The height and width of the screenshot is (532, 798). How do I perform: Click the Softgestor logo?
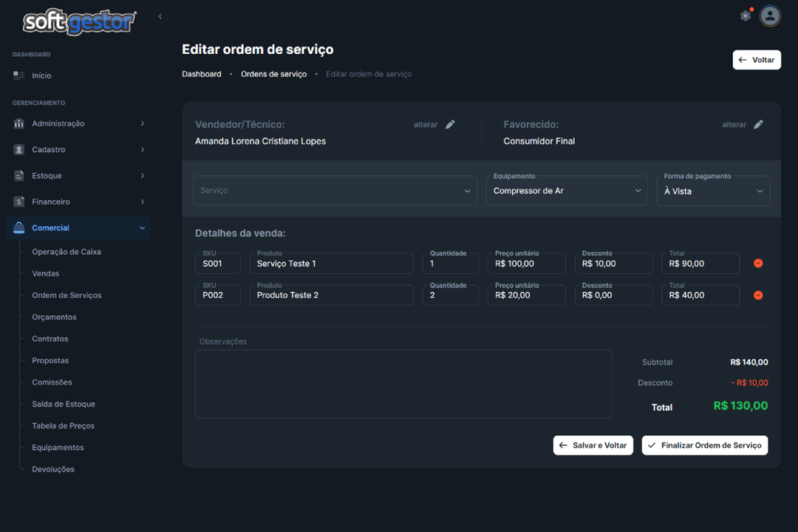click(78, 22)
